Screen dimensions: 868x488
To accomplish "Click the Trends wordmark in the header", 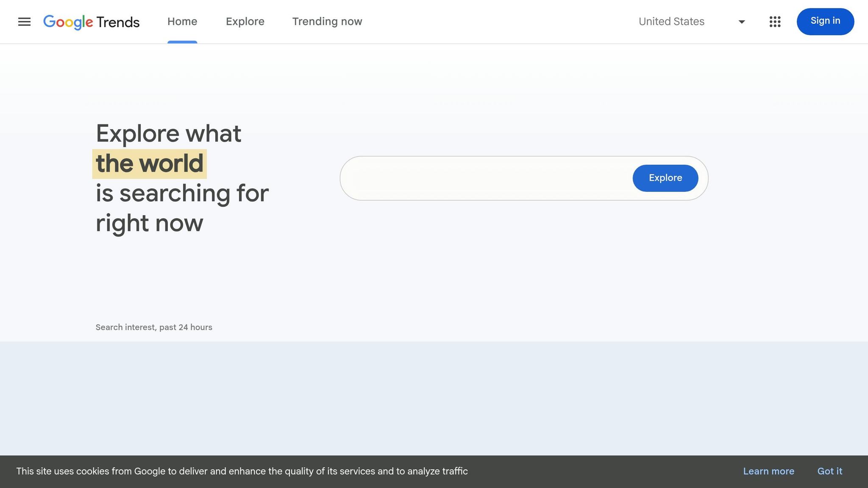I will [x=117, y=22].
